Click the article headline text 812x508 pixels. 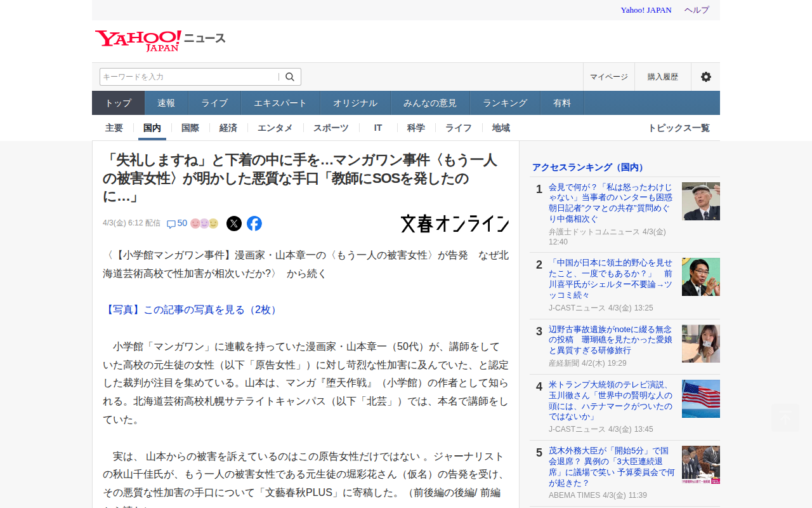coord(300,178)
